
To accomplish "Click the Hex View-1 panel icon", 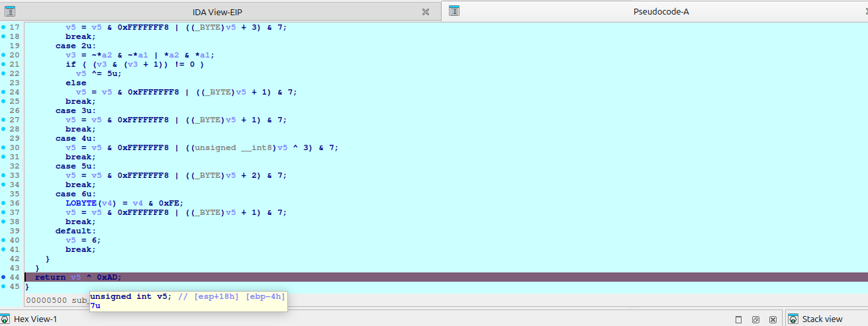I will coord(5,319).
